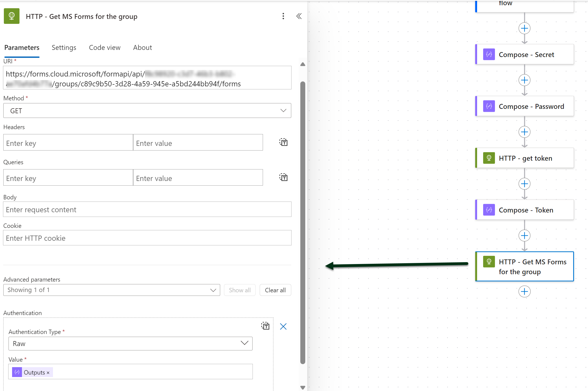Screen dimensions: 588x391
Task: Click the Cookie input field
Action: (x=147, y=238)
